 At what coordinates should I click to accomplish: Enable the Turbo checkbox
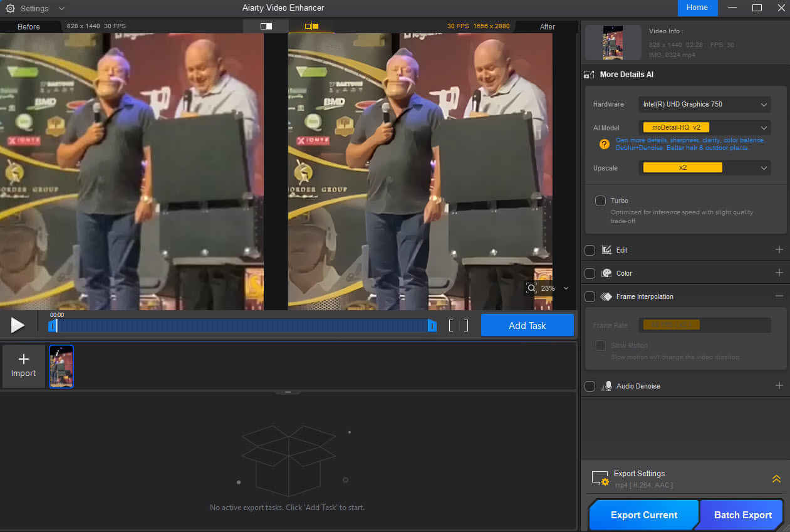click(600, 201)
